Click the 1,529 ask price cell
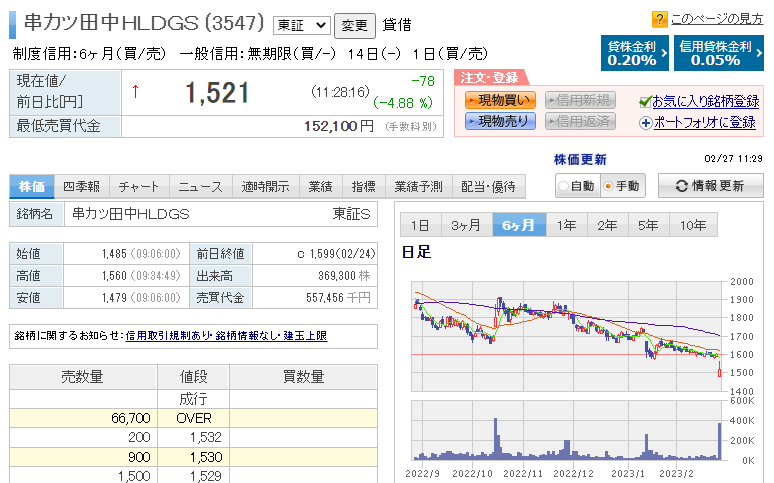 point(193,476)
